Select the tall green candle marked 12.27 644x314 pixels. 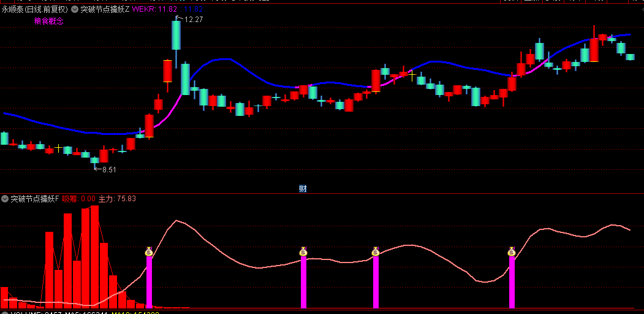(x=176, y=35)
